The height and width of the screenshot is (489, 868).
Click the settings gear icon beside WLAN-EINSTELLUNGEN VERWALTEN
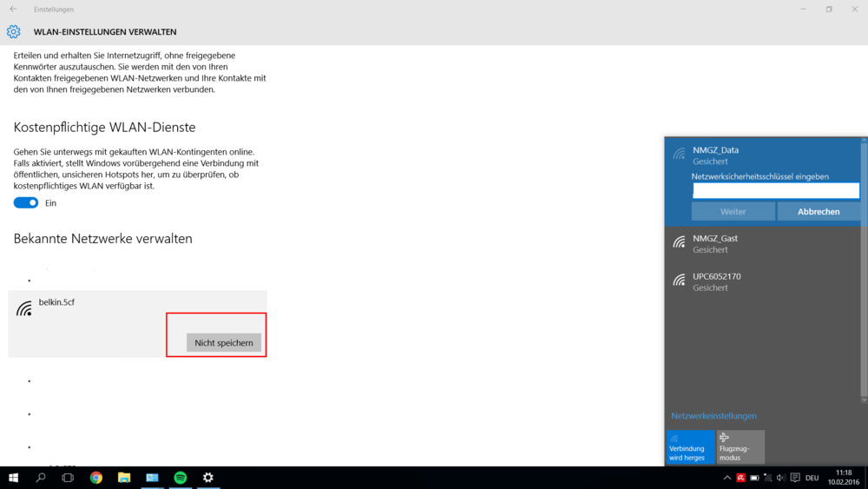(x=14, y=31)
